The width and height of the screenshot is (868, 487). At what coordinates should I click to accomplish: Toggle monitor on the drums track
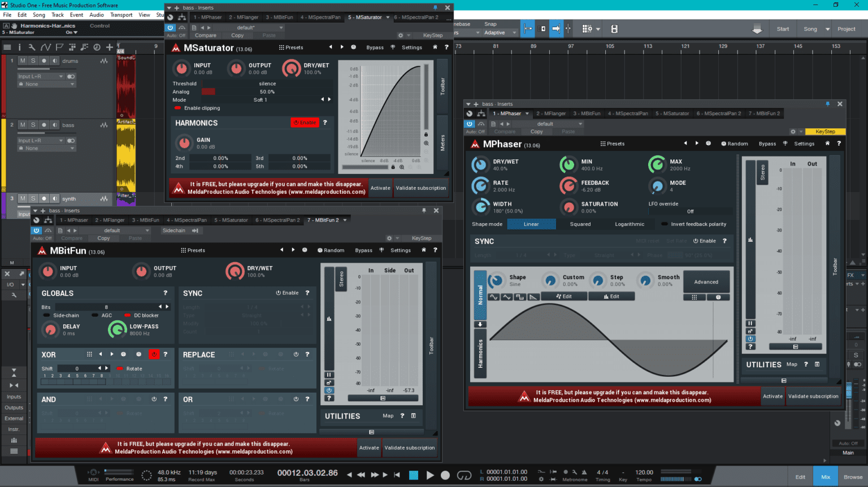(x=55, y=60)
